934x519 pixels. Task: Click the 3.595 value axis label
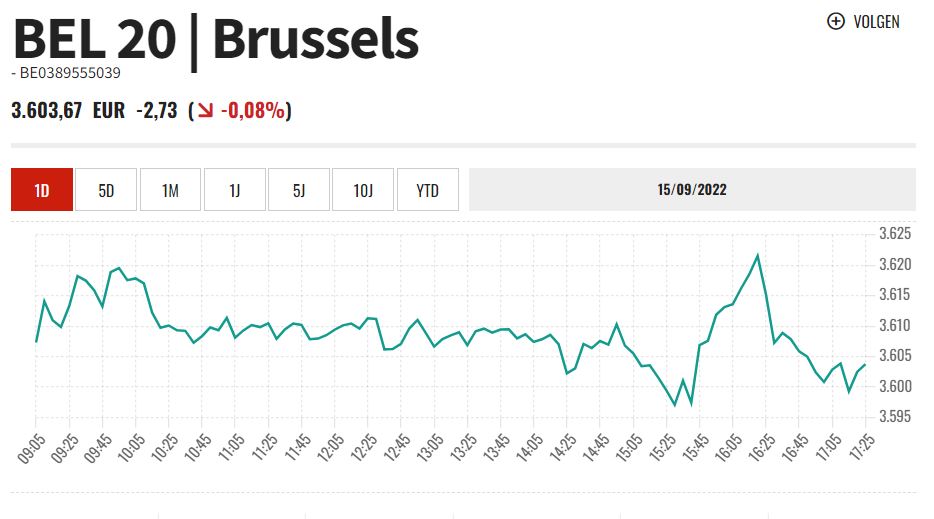pyautogui.click(x=895, y=416)
